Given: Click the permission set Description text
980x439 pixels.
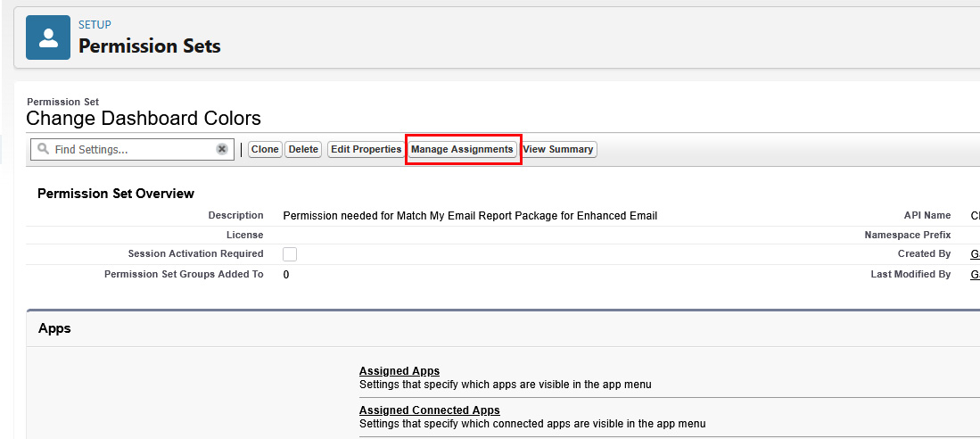Looking at the screenshot, I should pos(469,216).
